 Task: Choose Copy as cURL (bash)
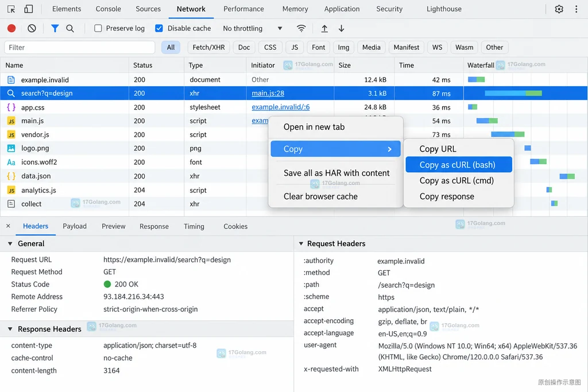(459, 165)
